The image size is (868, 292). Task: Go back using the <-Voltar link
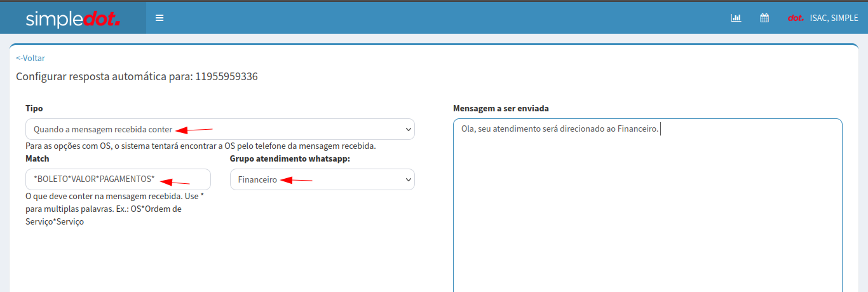pos(31,58)
